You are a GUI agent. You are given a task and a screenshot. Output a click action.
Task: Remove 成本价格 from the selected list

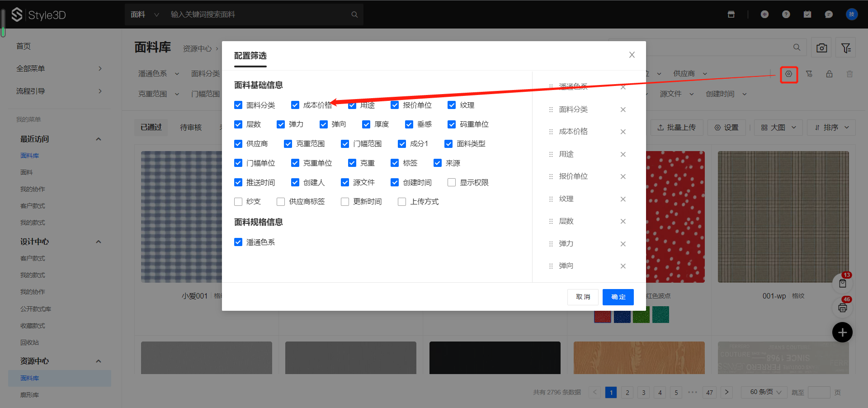pos(623,132)
